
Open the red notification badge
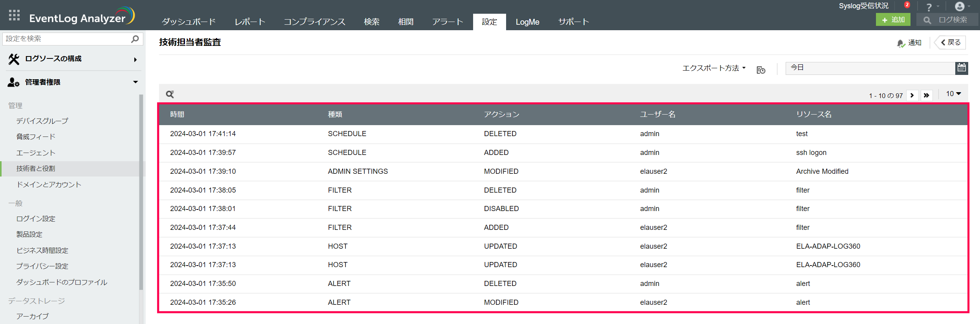point(907,5)
